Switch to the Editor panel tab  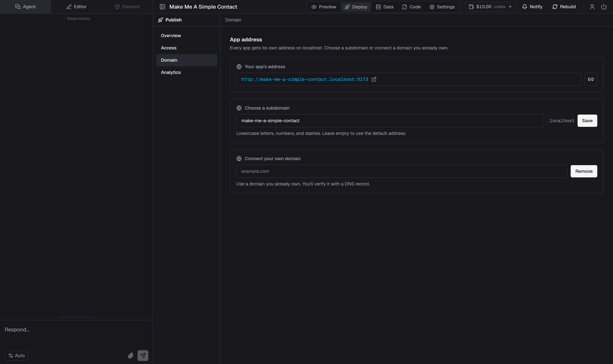tap(76, 7)
